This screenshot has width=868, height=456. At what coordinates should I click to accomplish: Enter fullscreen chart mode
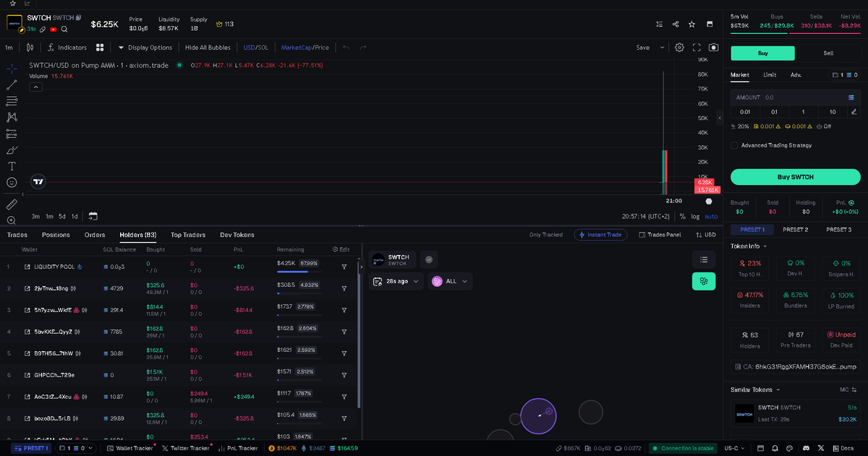point(697,48)
